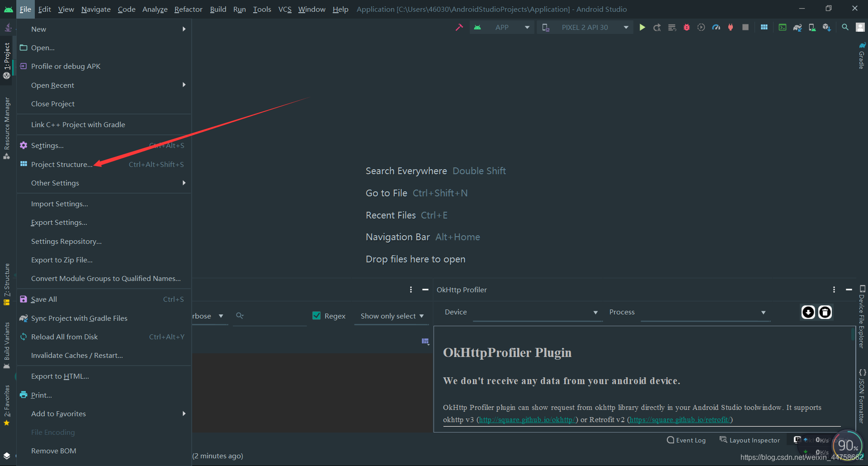Open Device File Explorer side panel
Screen dimensions: 868x466
(x=862, y=317)
